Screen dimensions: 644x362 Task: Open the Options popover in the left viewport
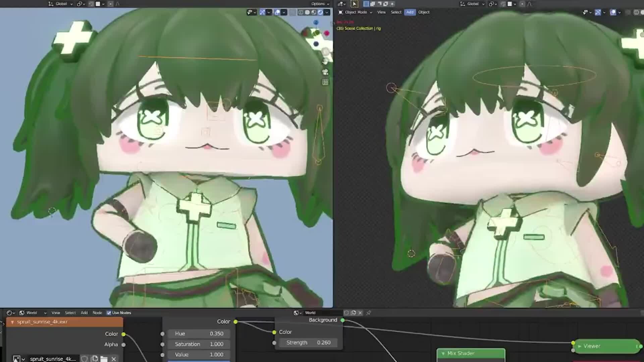coord(319,4)
